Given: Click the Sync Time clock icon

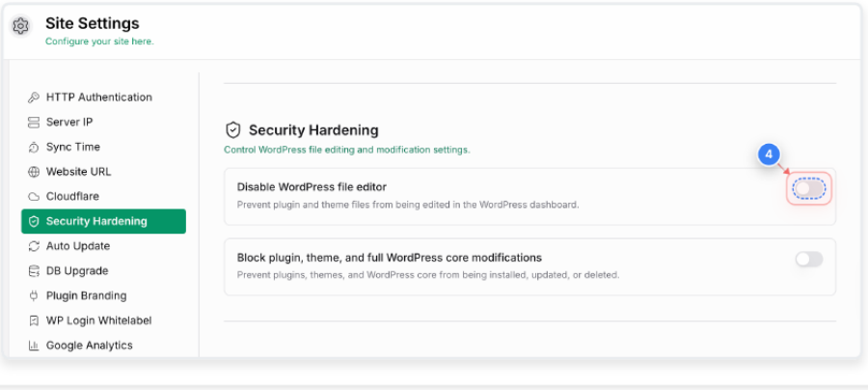Looking at the screenshot, I should (x=34, y=148).
